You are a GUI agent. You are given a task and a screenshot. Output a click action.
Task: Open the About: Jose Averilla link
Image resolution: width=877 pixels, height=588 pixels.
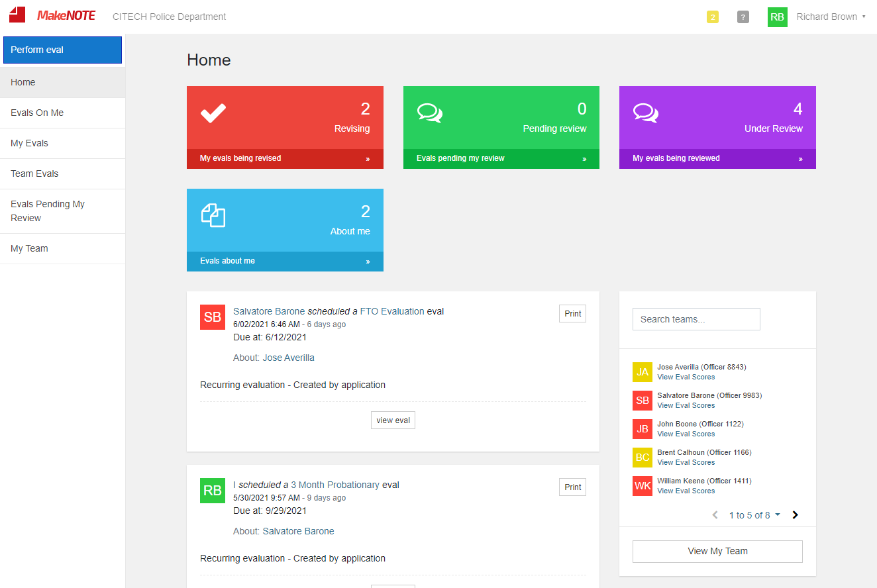[x=288, y=358]
